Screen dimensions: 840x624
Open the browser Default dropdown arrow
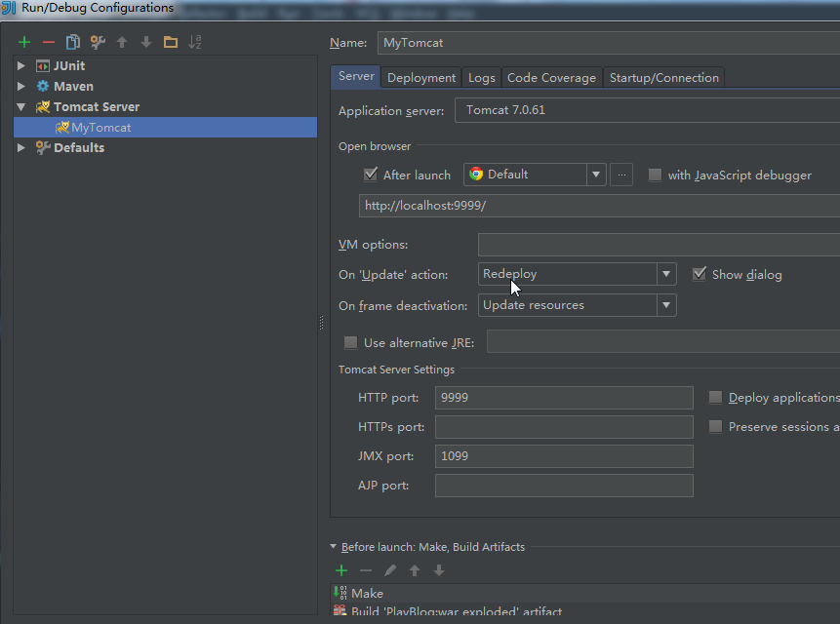596,175
